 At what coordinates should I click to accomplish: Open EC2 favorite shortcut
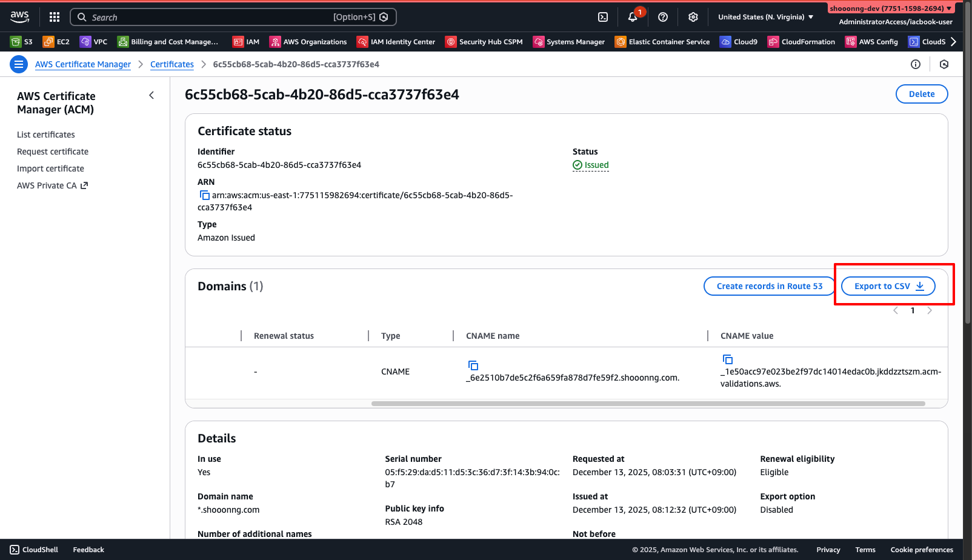coord(56,42)
